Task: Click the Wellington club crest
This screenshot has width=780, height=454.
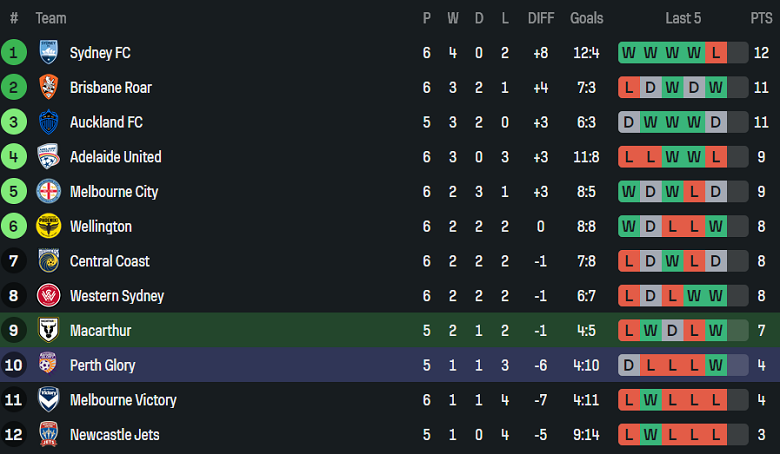Action: [48, 226]
